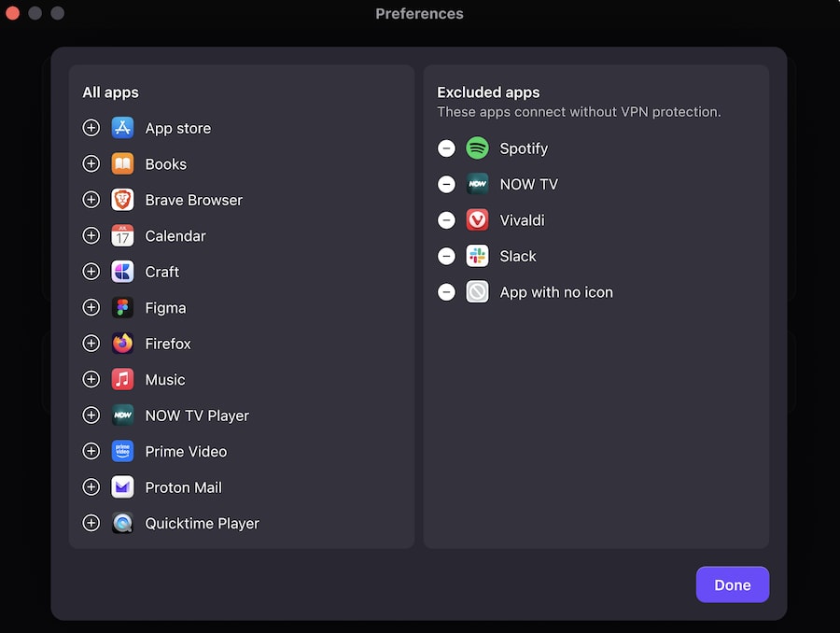Select the "Proton Mail" label
This screenshot has height=633, width=840.
point(183,487)
